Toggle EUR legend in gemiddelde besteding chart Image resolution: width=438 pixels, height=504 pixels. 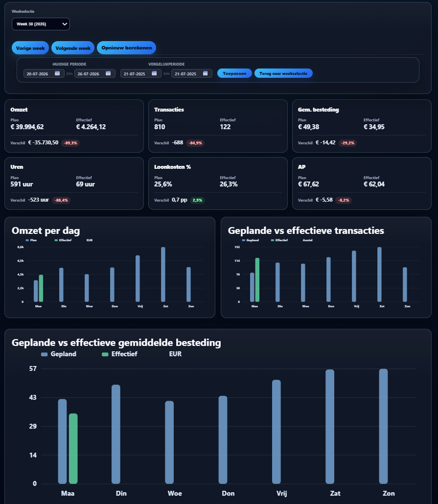click(175, 354)
